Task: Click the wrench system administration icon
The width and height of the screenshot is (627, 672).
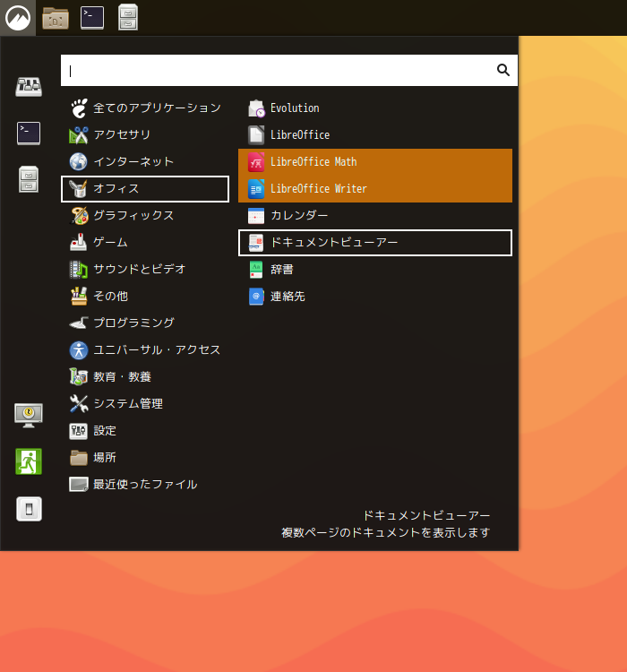Action: click(x=79, y=404)
